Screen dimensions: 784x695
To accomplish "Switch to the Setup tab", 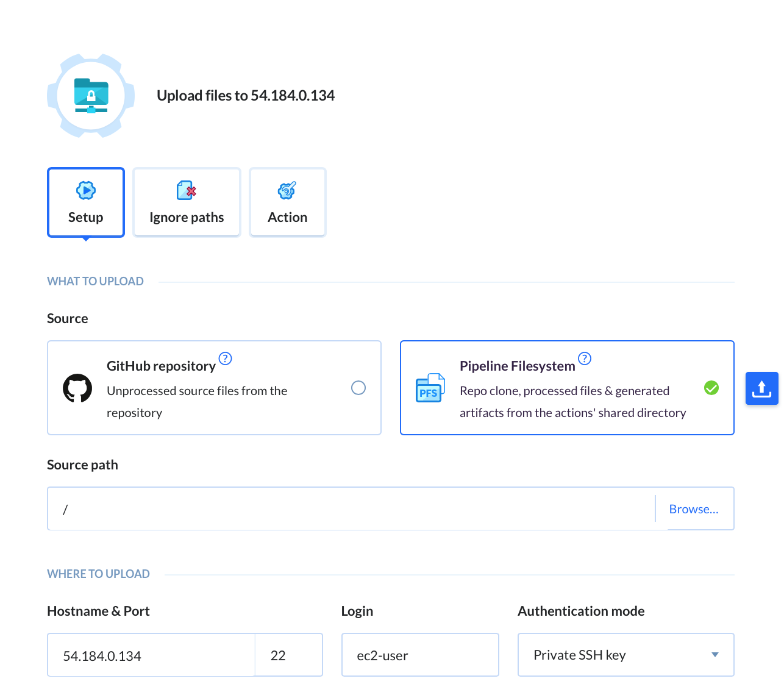I will tap(86, 202).
